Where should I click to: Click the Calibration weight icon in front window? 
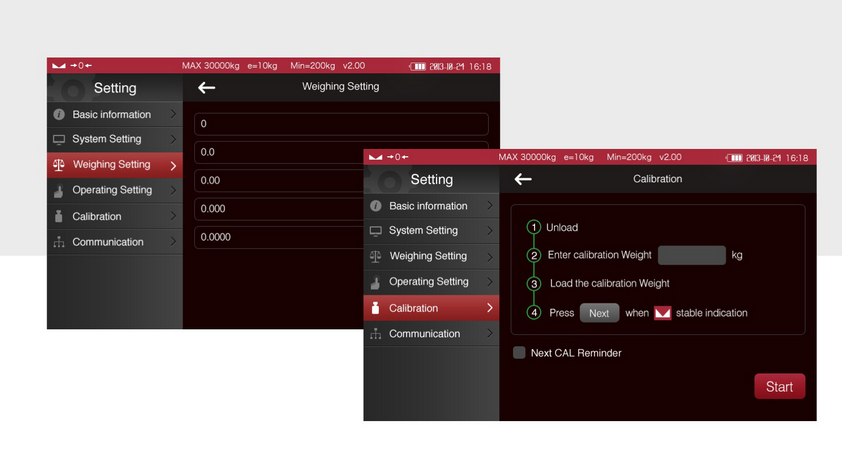tap(376, 308)
